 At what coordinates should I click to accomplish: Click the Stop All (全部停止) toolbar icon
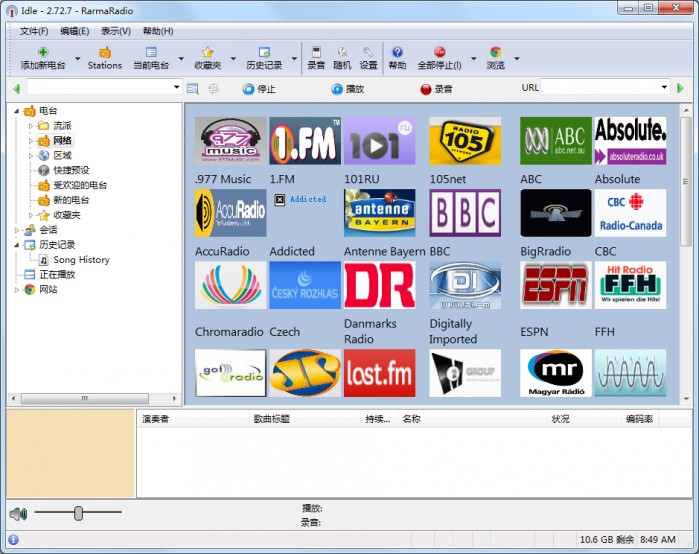440,52
